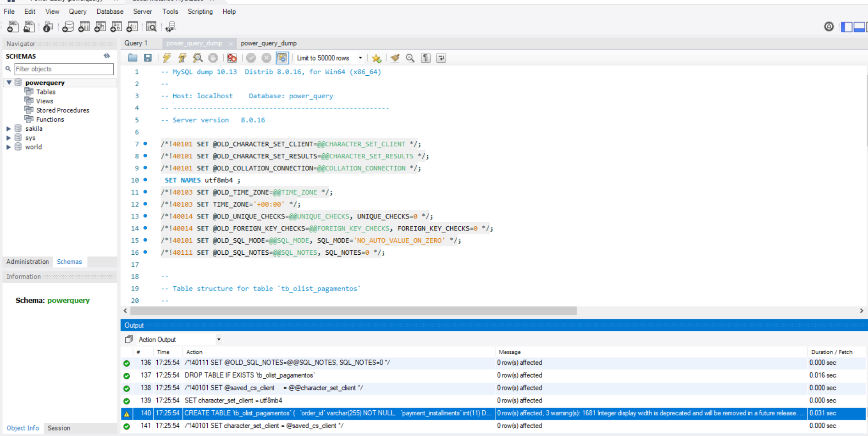Open the File menu
The image size is (868, 436).
[9, 11]
